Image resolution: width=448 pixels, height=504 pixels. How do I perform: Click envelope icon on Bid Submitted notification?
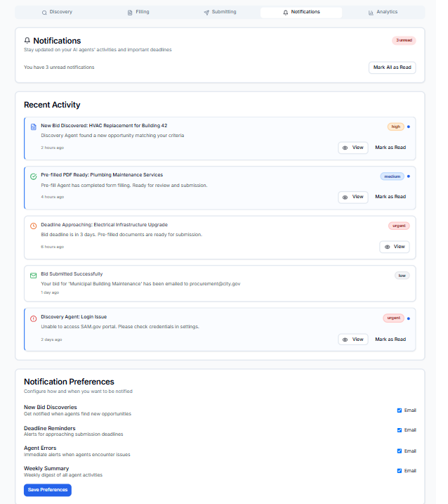click(34, 276)
